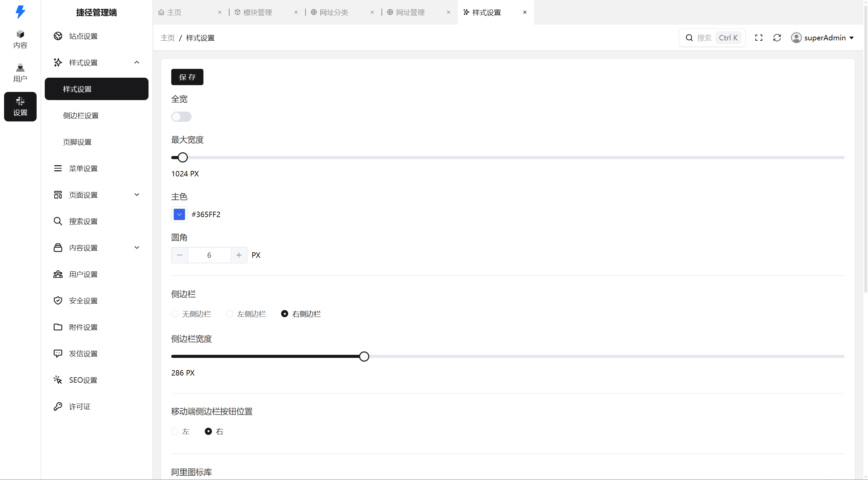
Task: Click the page vertical scrollbar
Action: point(865,149)
